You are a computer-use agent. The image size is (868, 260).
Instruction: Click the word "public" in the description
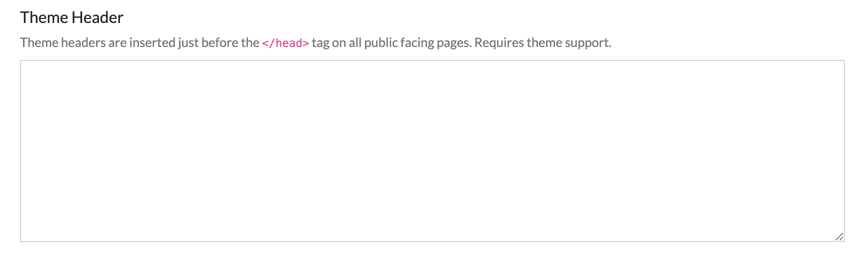click(x=381, y=43)
